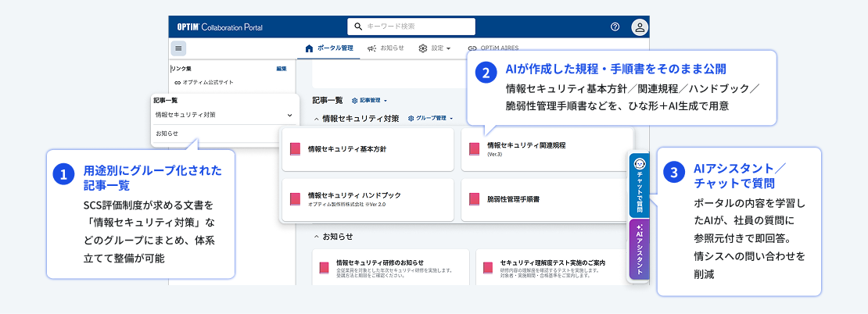
Task: Click link icon beside オプティム公式サイト
Action: point(178,82)
